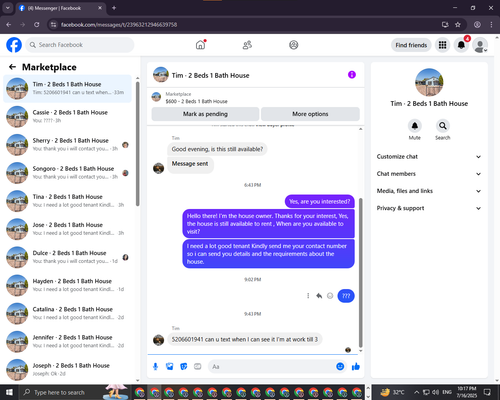Go back using the Marketplace back arrow
The image size is (500, 400).
[x=12, y=67]
